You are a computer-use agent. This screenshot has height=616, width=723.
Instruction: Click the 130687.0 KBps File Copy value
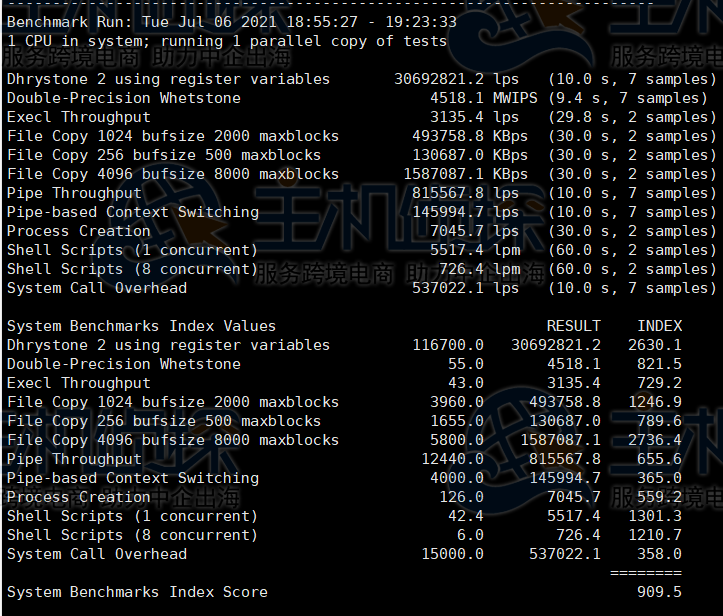448,155
